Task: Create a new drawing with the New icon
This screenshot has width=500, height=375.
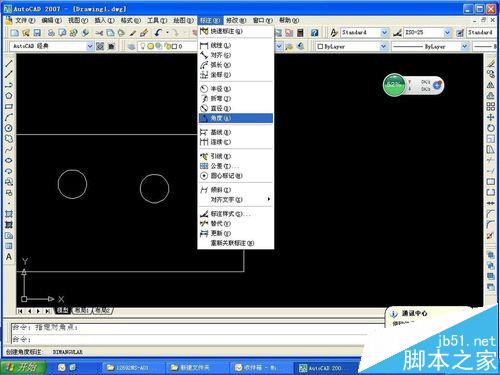Action: coord(14,32)
